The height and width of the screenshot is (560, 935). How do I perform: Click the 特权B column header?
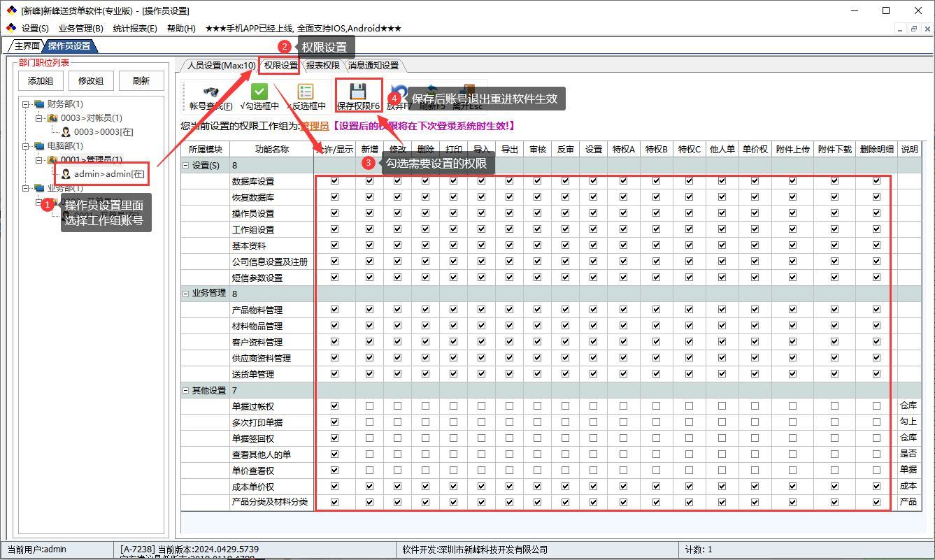tap(656, 149)
